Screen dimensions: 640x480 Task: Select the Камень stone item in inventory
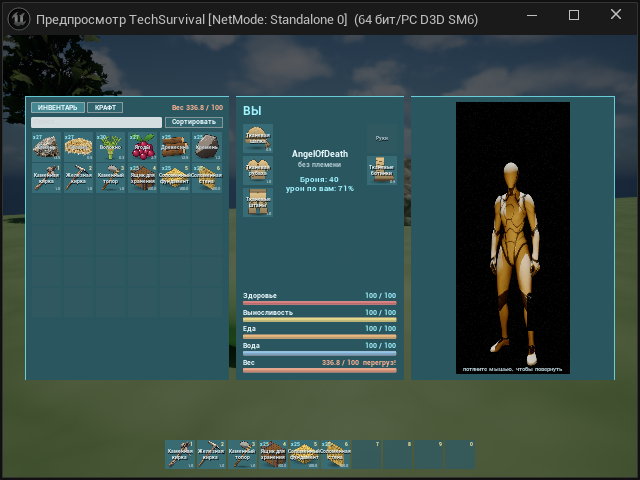pos(47,147)
